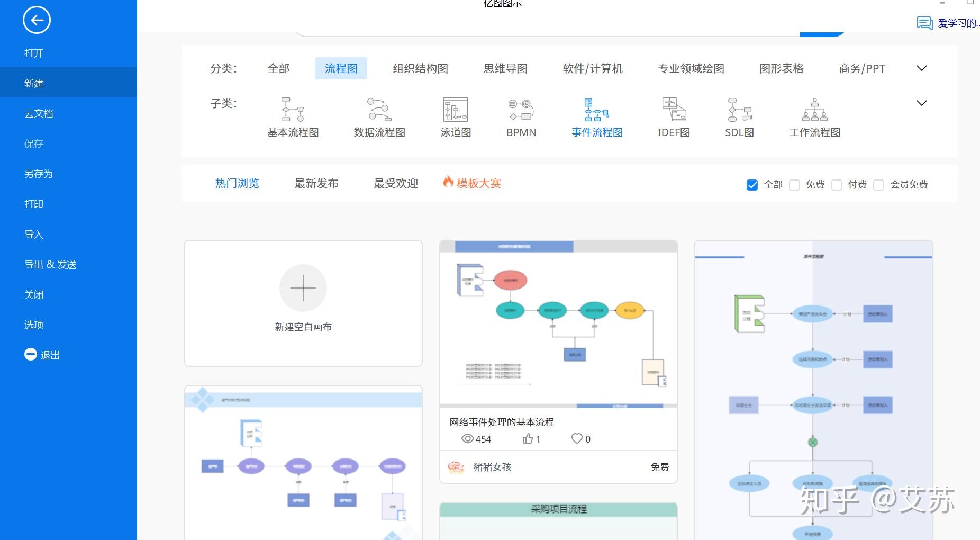
Task: Click the back arrow in the sidebar
Action: point(36,20)
